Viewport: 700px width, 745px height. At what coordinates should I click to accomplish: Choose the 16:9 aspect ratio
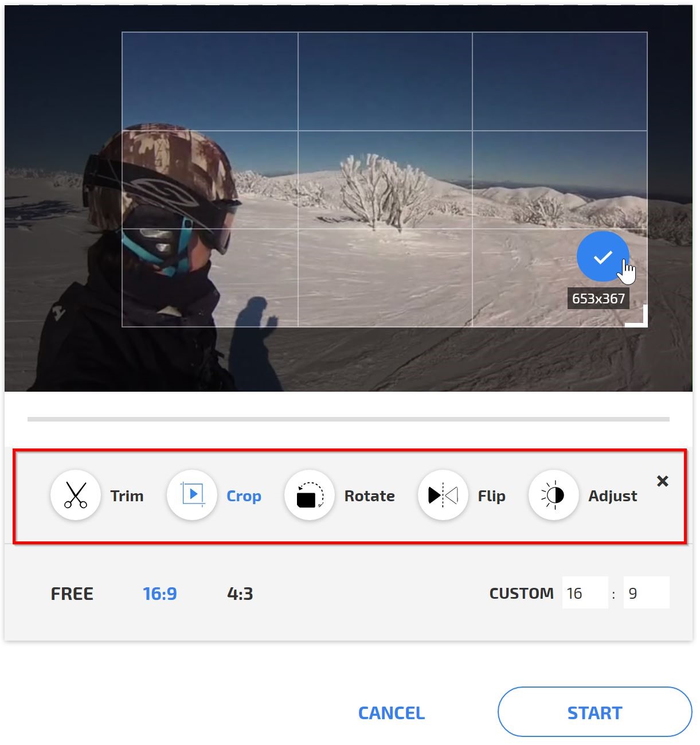point(160,594)
